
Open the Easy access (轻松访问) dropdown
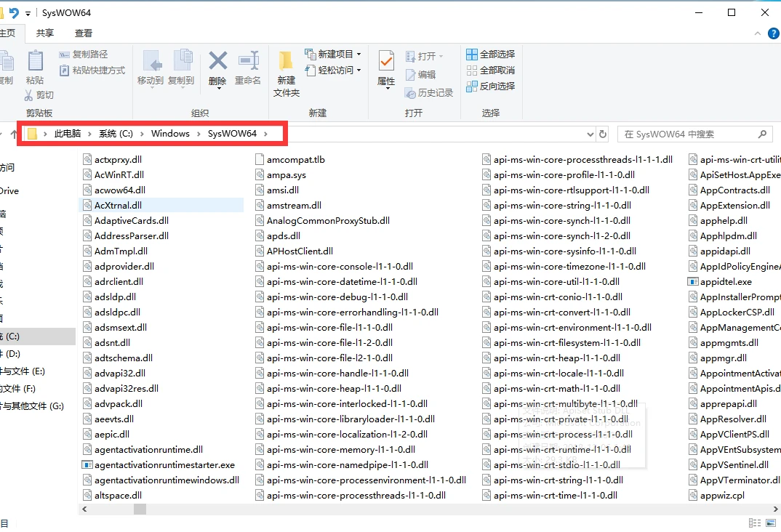pyautogui.click(x=333, y=70)
